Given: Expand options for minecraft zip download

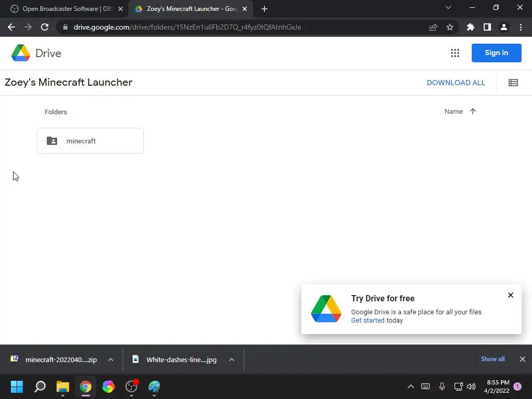Looking at the screenshot, I should 111,360.
